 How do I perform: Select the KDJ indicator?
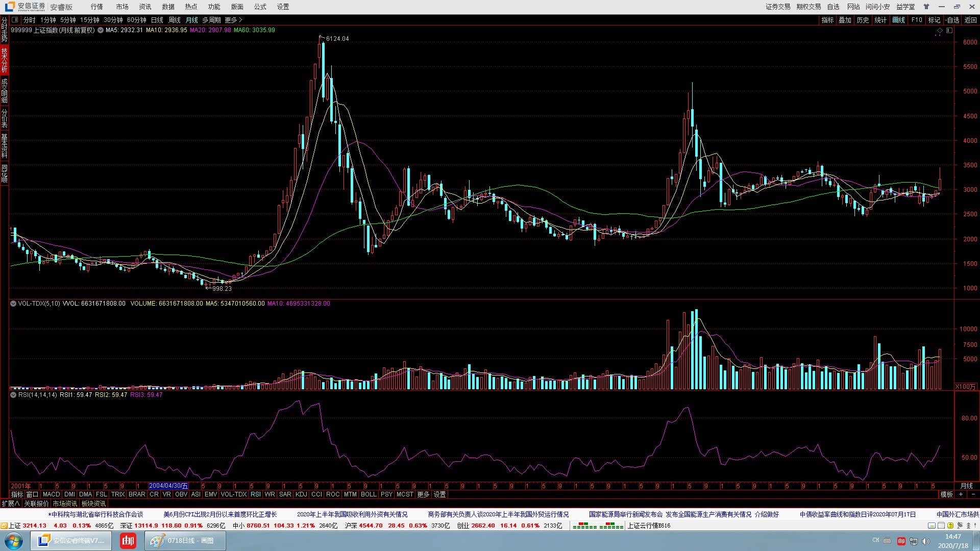302,494
